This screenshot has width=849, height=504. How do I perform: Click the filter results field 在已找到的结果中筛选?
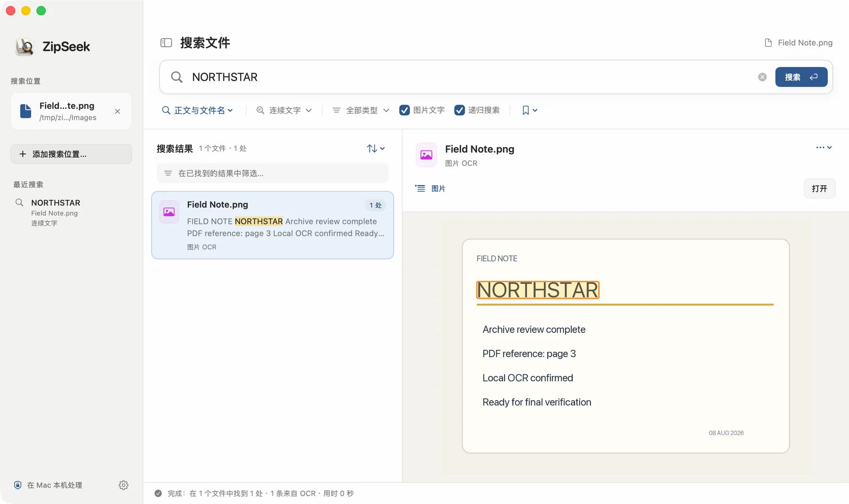coord(273,173)
